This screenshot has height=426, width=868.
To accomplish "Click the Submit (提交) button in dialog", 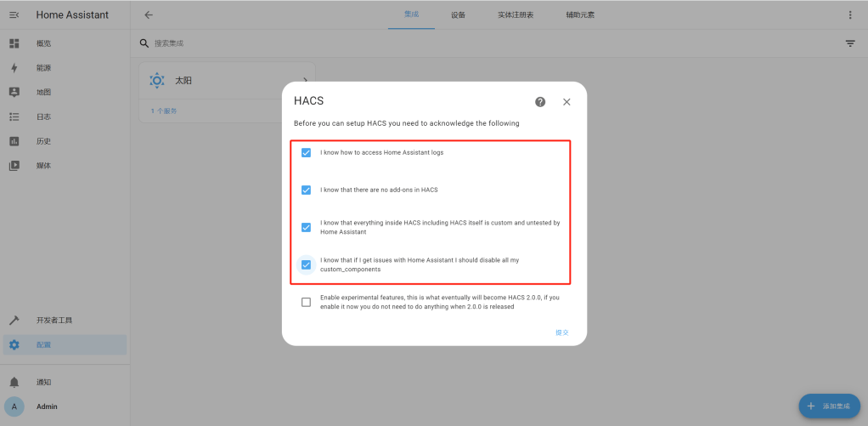I will [561, 332].
